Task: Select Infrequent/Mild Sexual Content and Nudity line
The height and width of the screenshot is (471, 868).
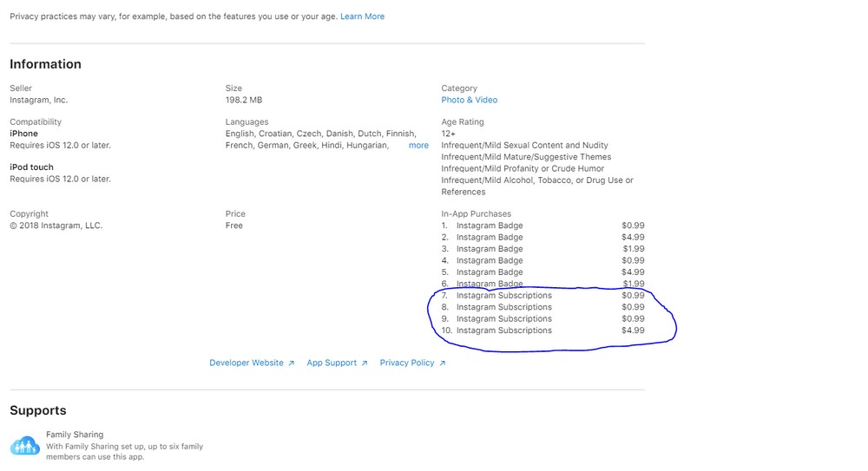Action: click(524, 146)
